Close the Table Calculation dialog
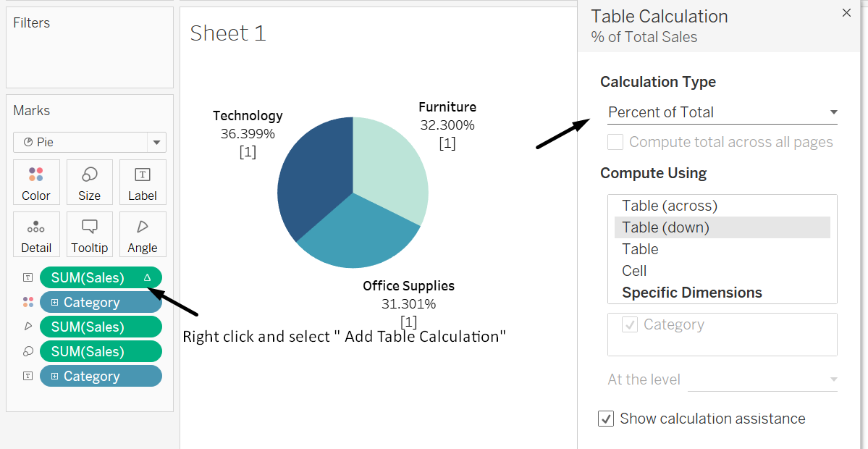868x449 pixels. (846, 13)
